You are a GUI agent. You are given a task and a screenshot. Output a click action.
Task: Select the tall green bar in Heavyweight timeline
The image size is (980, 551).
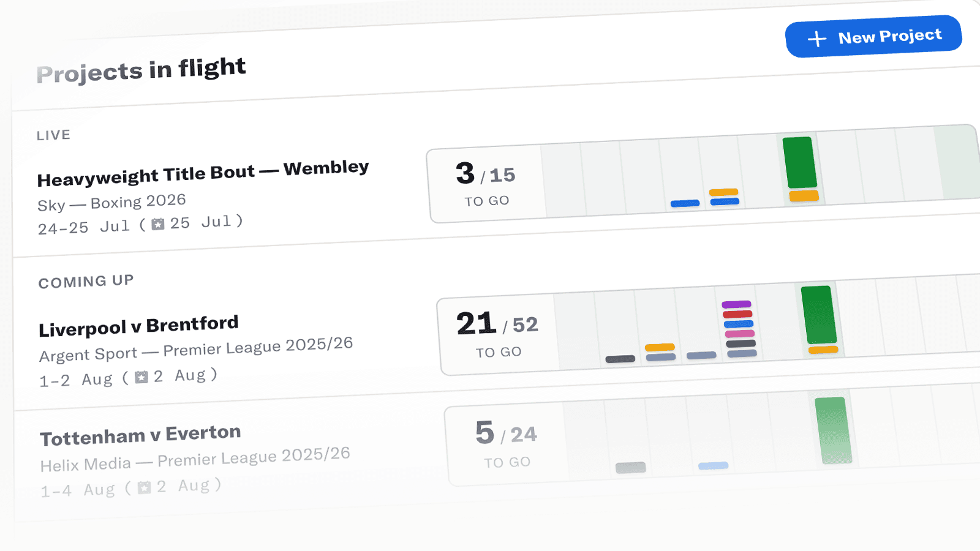click(800, 162)
